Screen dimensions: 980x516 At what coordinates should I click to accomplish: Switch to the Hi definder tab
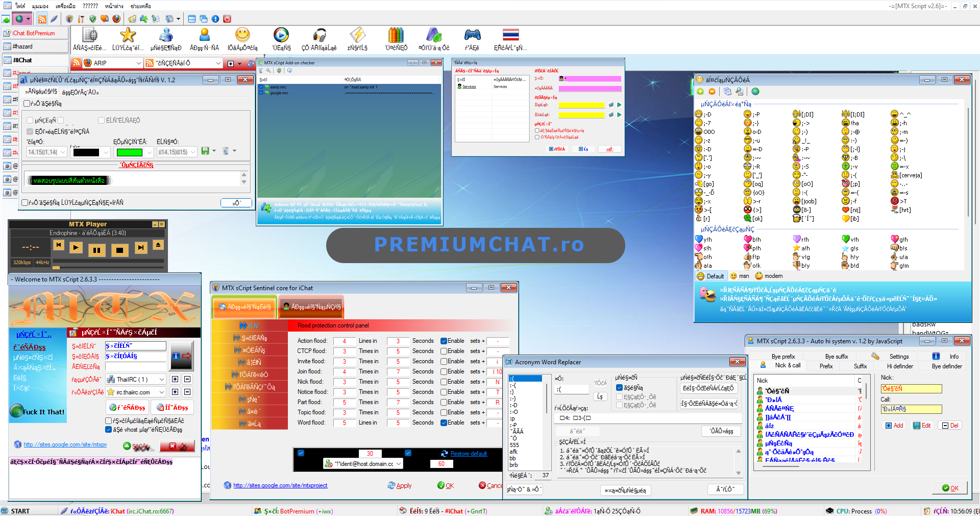[x=900, y=366]
